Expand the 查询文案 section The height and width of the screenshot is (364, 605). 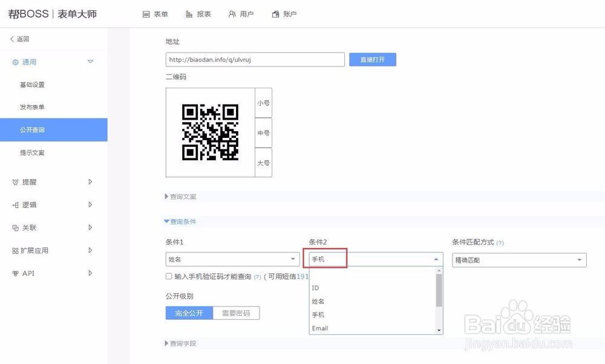point(180,197)
